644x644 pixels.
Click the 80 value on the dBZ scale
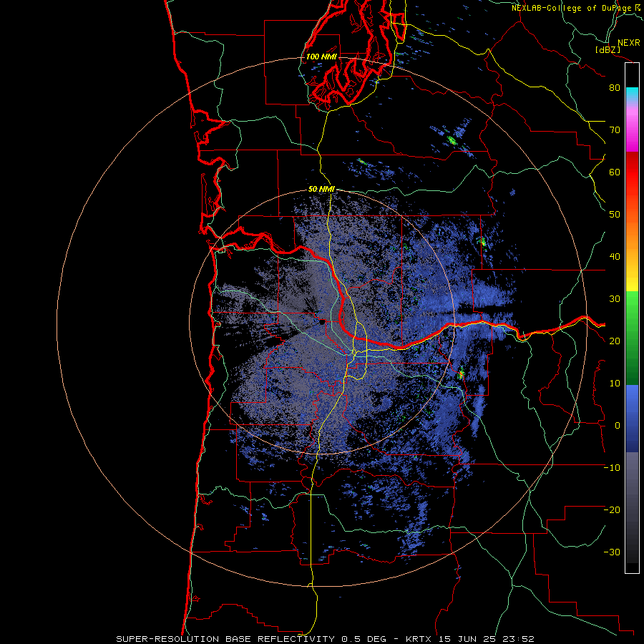615,88
